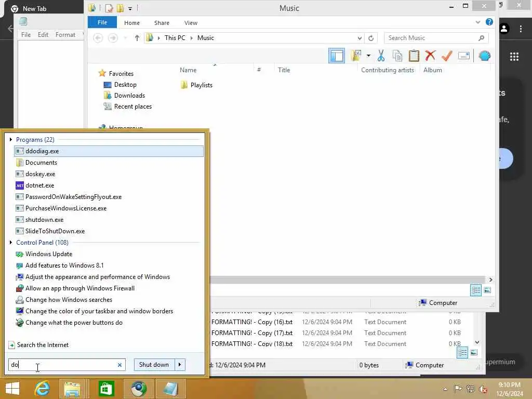Open Documents from start menu results
Image resolution: width=532 pixels, height=399 pixels.
(109, 163)
